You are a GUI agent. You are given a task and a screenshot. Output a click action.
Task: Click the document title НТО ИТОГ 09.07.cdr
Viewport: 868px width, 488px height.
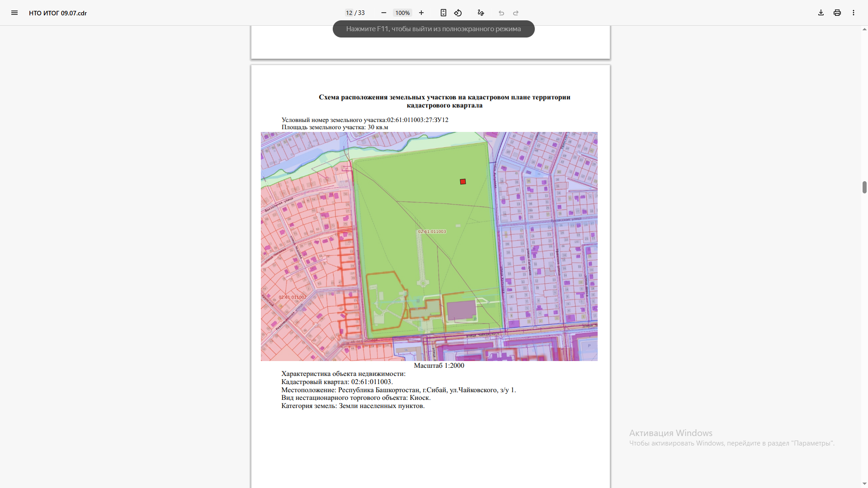coord(58,13)
